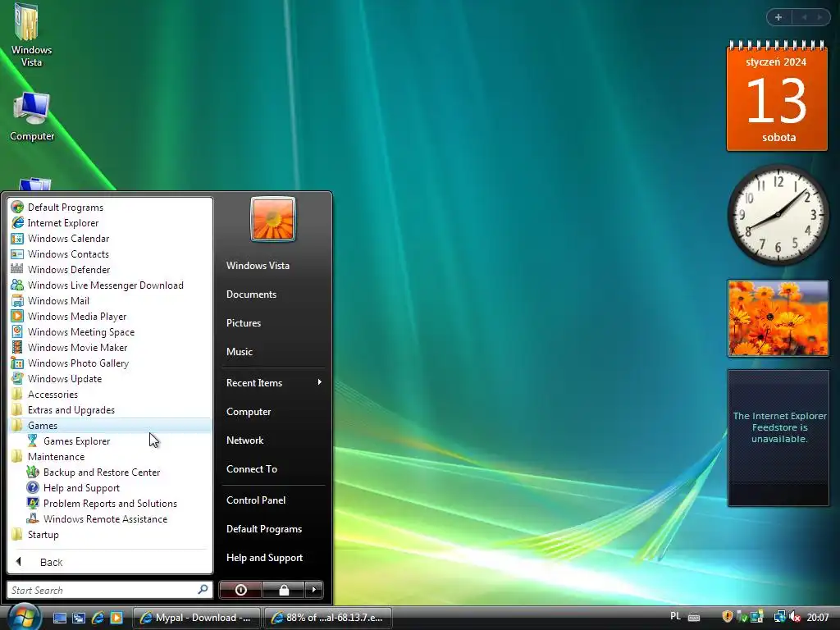Launch Media Player from Quick Launch
840x630 pixels.
[x=116, y=618]
